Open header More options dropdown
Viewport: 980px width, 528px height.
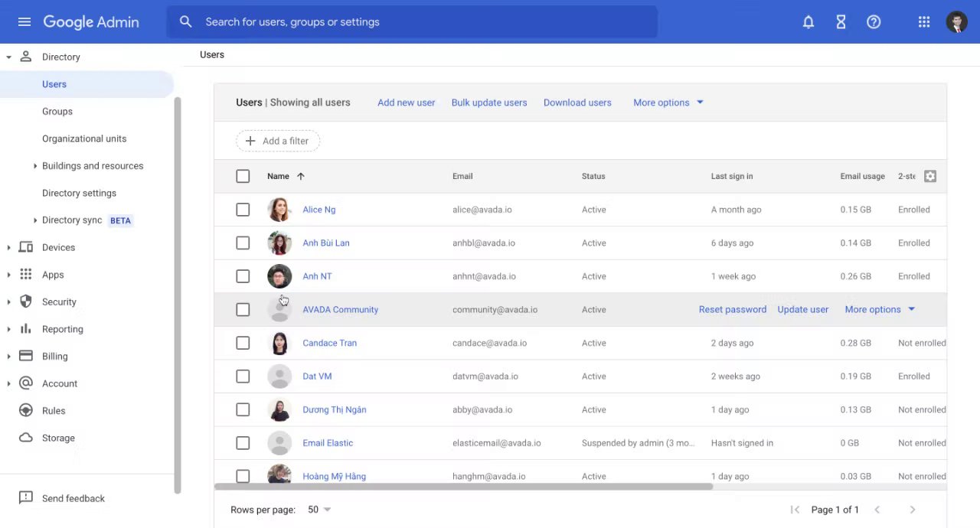pos(668,103)
